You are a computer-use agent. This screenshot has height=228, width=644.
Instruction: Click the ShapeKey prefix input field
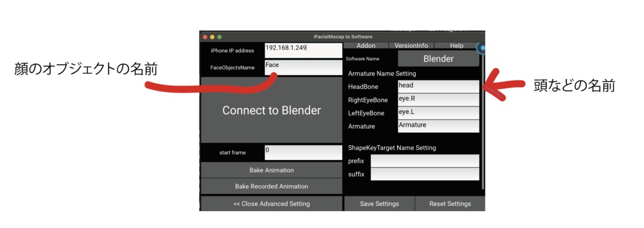(x=425, y=161)
